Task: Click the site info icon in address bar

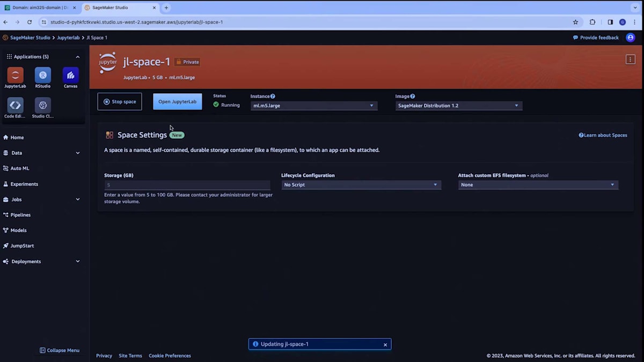Action: pos(44,22)
